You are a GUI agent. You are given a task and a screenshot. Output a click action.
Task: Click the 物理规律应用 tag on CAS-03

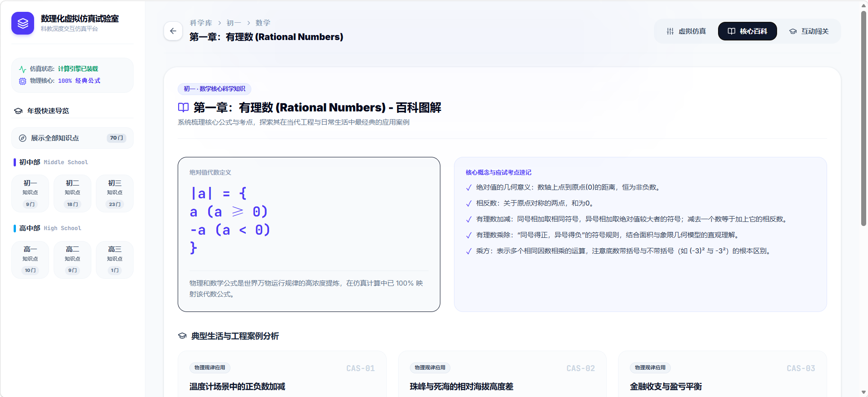pyautogui.click(x=650, y=368)
